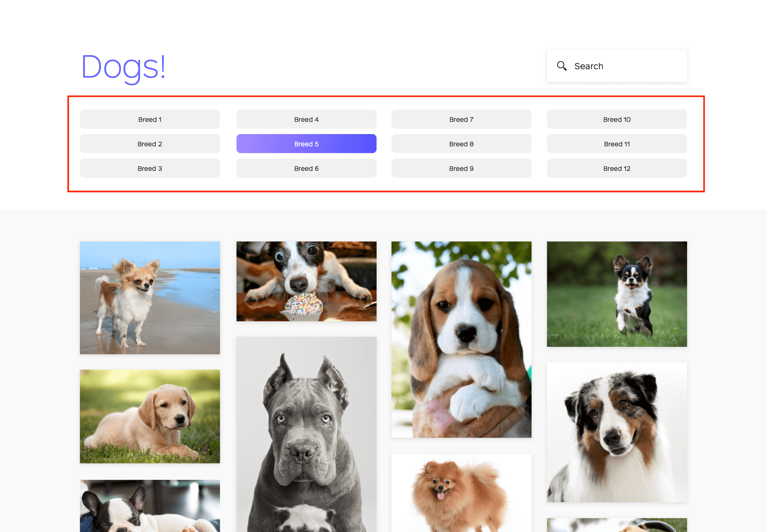The image size is (767, 532).
Task: Select the Breed 9 filter
Action: point(461,168)
